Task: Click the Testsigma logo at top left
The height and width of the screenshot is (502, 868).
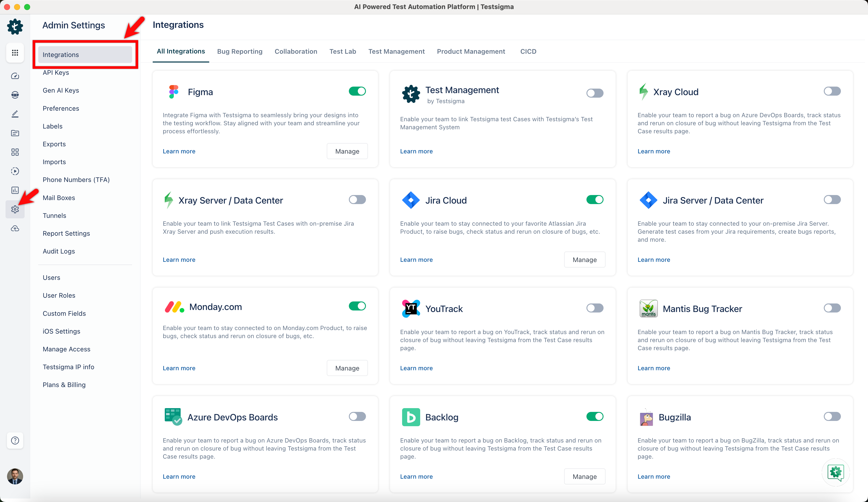Action: point(15,27)
